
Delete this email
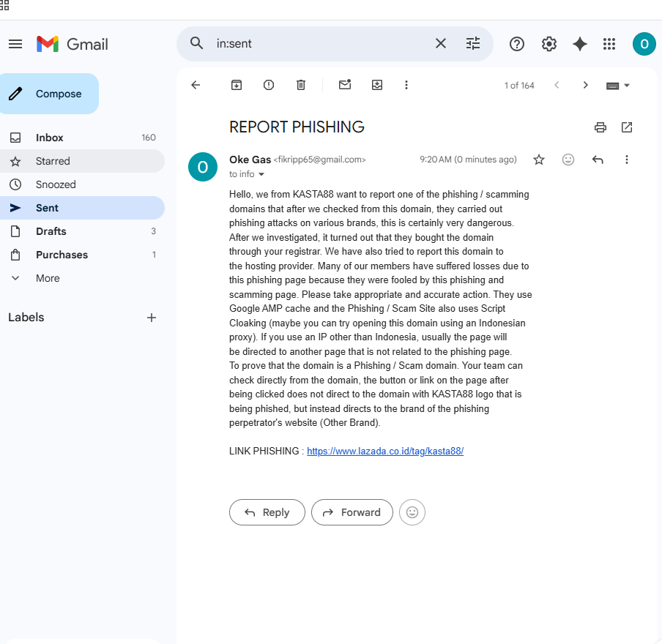tap(300, 85)
